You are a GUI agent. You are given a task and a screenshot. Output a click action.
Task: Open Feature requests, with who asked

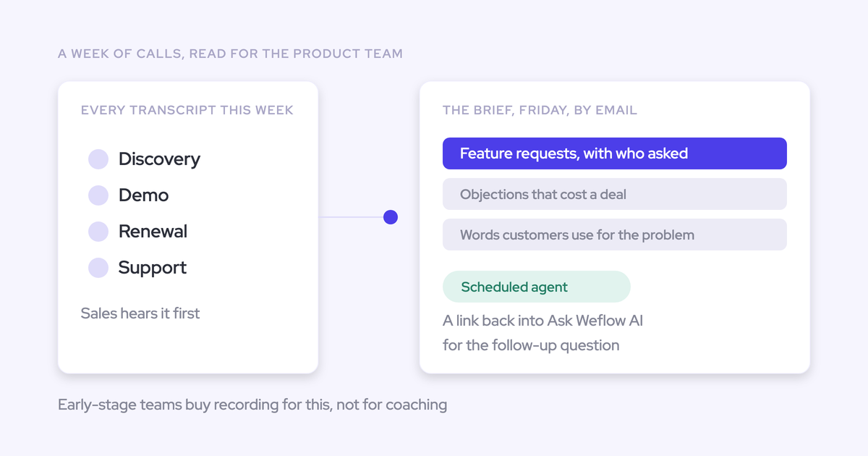615,153
